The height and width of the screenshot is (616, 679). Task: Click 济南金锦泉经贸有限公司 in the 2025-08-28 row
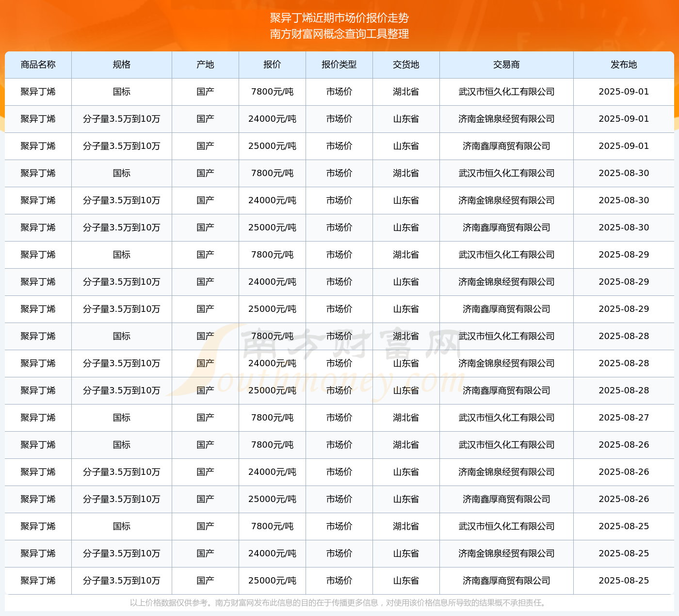[506, 363]
